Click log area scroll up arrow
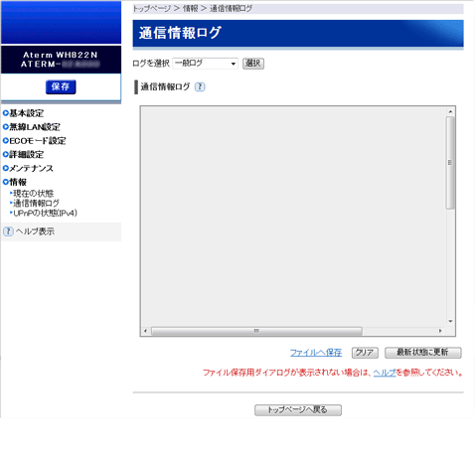476x459 pixels. pos(450,111)
